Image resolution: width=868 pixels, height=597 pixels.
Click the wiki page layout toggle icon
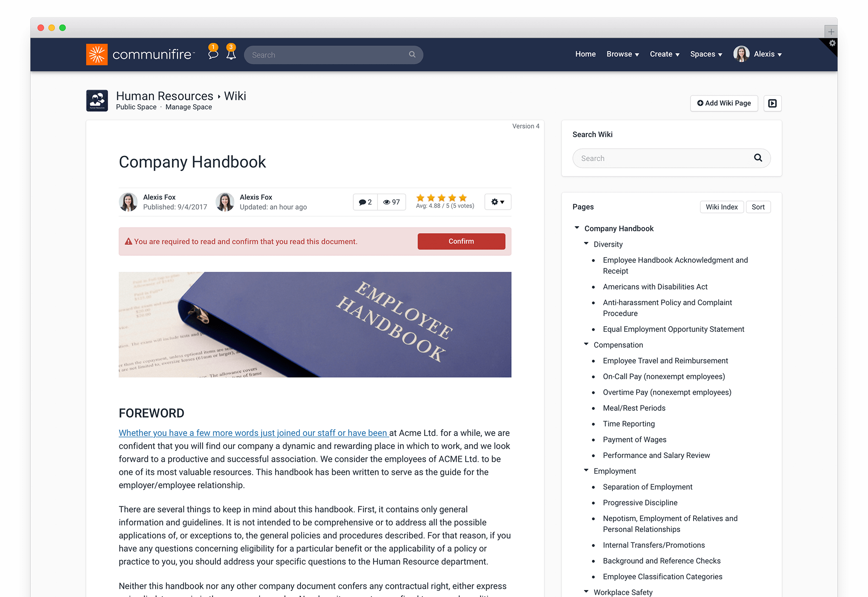(x=773, y=103)
